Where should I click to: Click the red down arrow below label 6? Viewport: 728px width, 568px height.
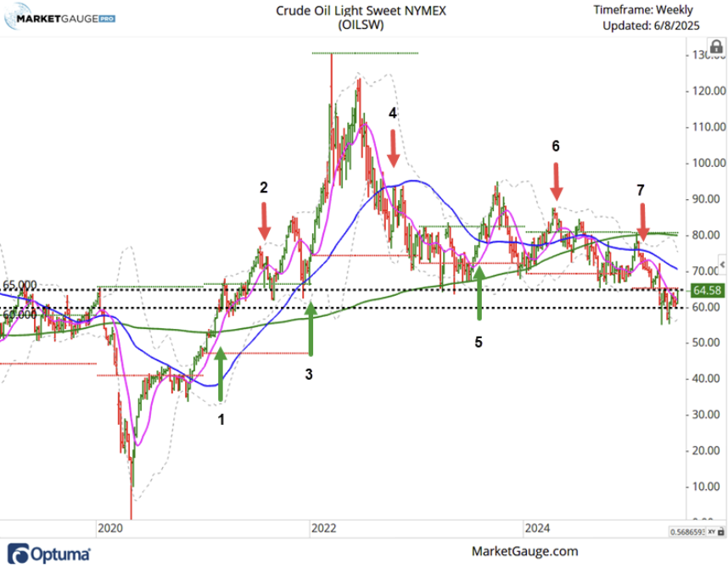click(x=556, y=181)
